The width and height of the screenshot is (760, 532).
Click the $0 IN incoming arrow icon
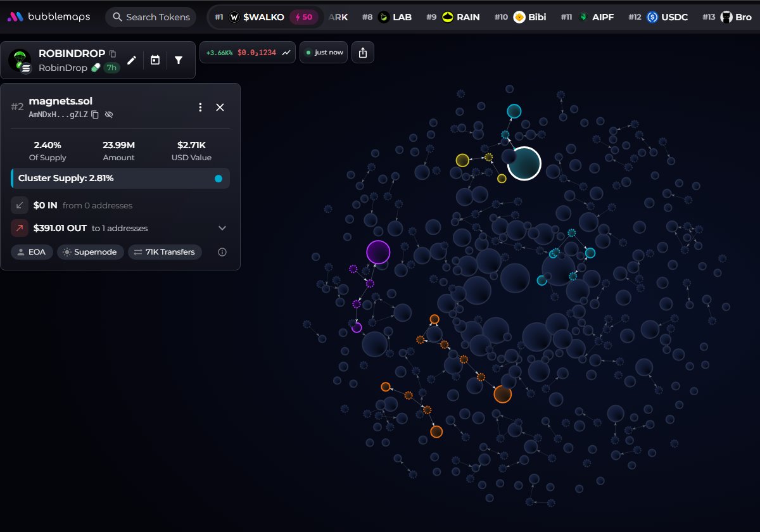click(x=20, y=205)
